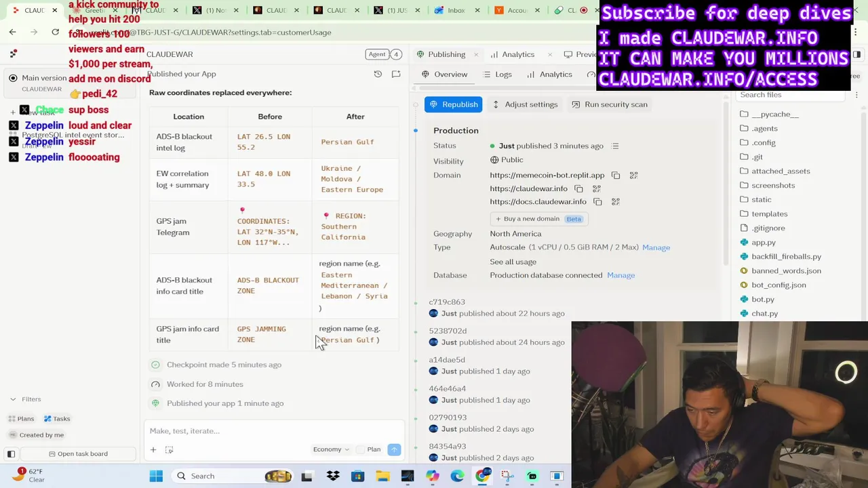Collapse the Filters section
868x488 pixels.
click(x=26, y=399)
